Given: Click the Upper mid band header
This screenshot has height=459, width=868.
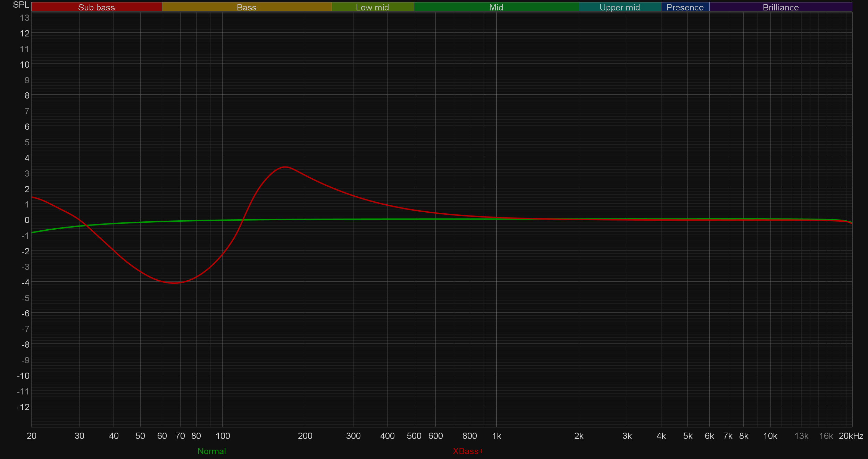Looking at the screenshot, I should point(619,7).
